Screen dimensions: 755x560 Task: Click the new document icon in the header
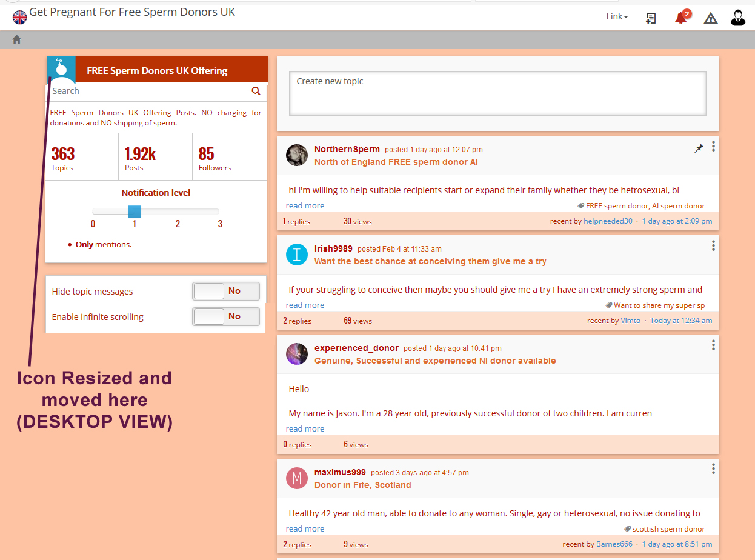(651, 18)
